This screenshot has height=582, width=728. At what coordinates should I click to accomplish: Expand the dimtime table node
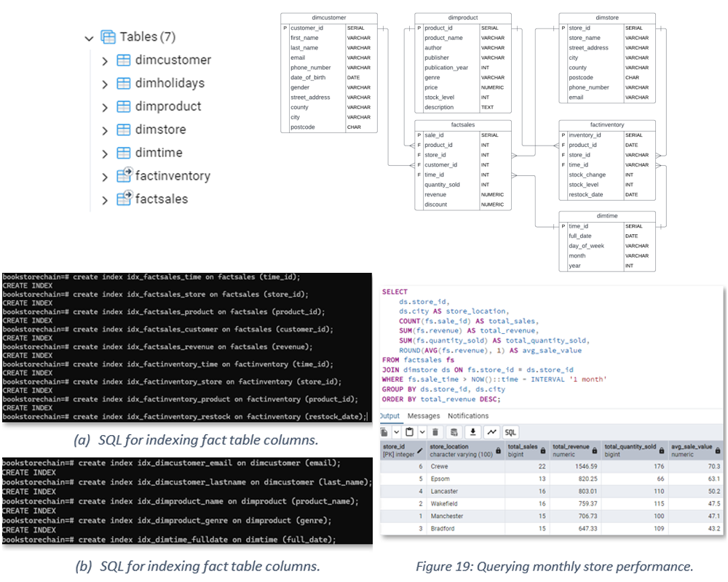[x=105, y=154]
